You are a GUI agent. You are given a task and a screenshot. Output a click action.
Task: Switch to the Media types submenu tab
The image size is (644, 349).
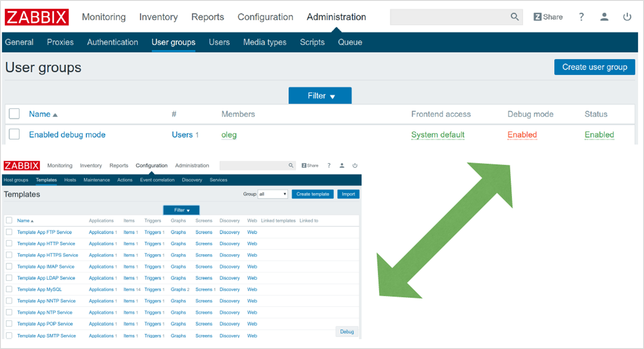tap(265, 42)
